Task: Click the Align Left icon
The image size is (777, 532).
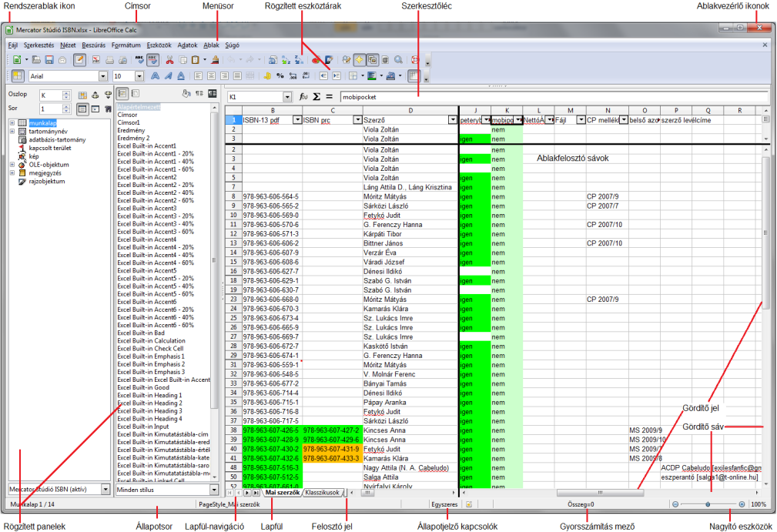Action: (198, 75)
